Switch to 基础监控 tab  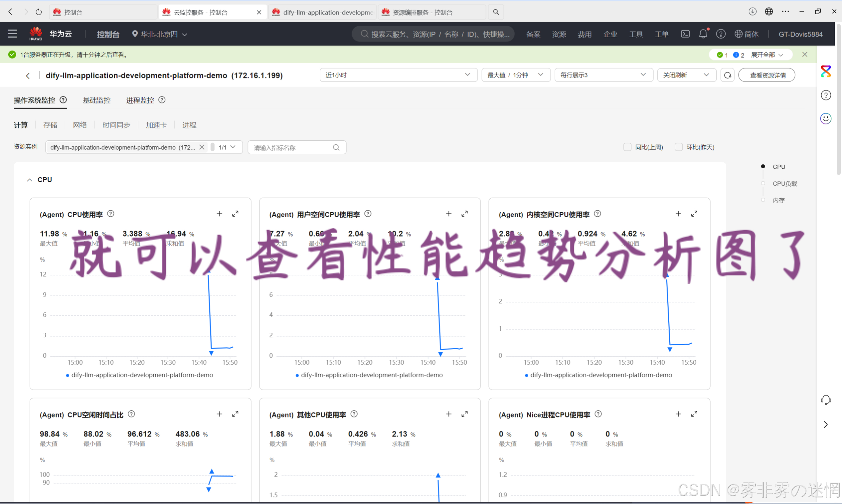97,100
